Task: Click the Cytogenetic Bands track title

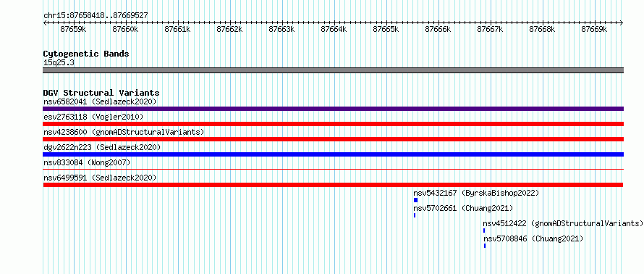Action: pos(86,54)
